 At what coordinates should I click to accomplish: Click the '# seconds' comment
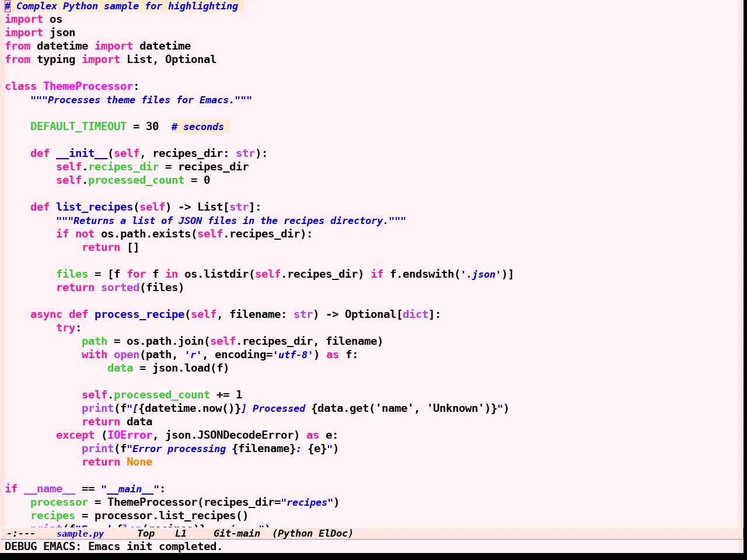click(x=197, y=127)
